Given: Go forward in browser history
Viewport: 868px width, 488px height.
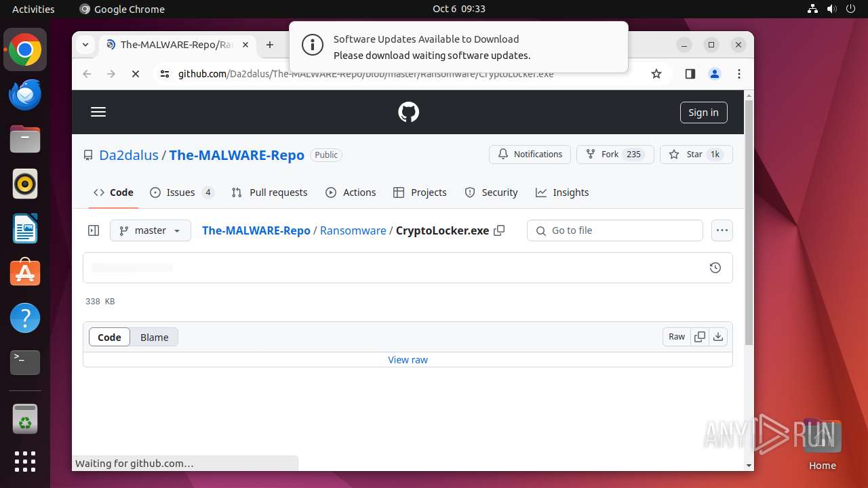Looking at the screenshot, I should [x=111, y=74].
